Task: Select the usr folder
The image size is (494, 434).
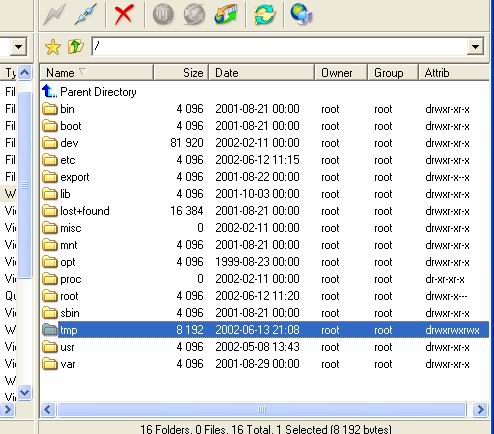Action: click(265, 347)
